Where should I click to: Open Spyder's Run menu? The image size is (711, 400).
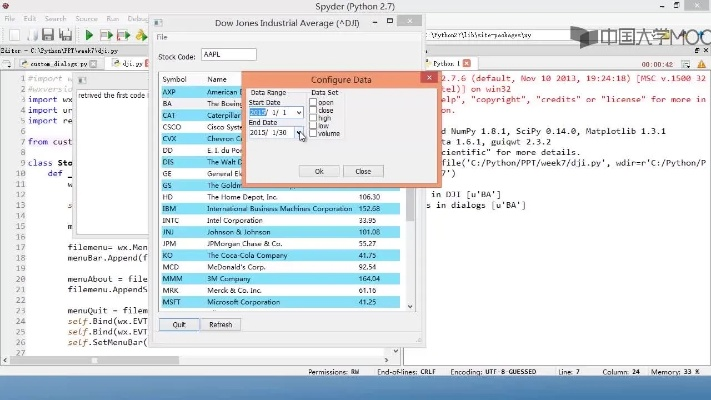[112, 19]
